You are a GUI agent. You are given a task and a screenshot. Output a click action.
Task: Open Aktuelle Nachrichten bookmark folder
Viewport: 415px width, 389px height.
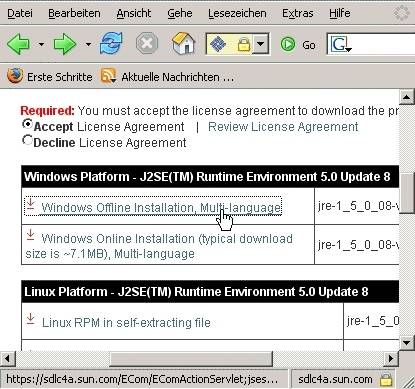177,77
